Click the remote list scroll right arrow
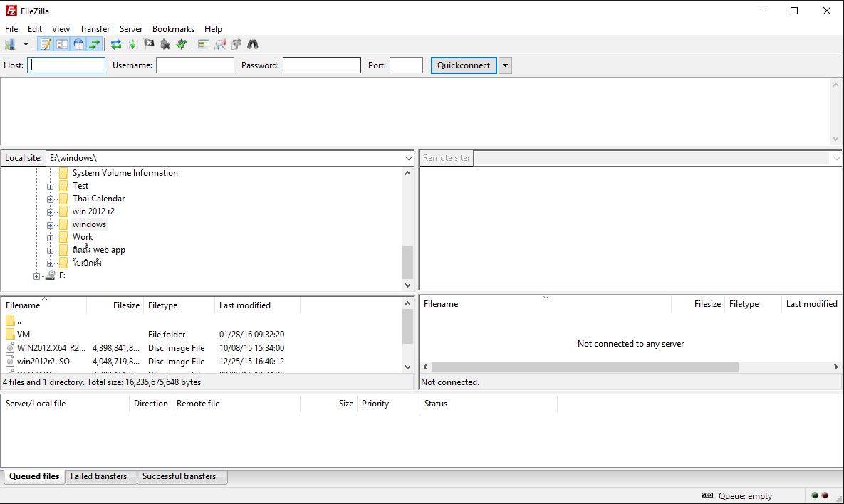Screen dimensions: 844x504 [x=835, y=367]
